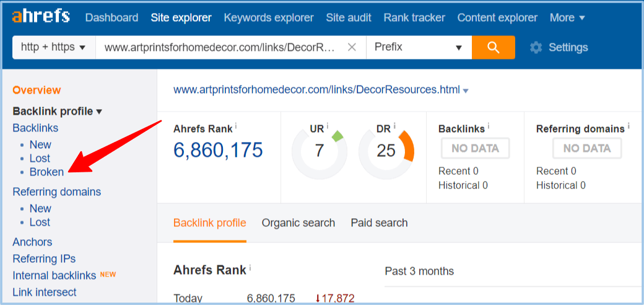The image size is (644, 305).
Task: Open Keywords explorer
Action: 269,18
